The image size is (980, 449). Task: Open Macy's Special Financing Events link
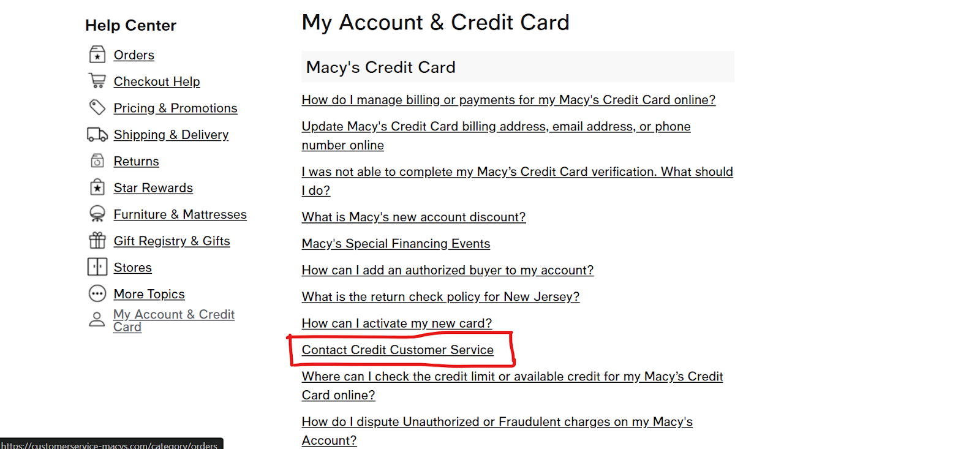coord(396,243)
